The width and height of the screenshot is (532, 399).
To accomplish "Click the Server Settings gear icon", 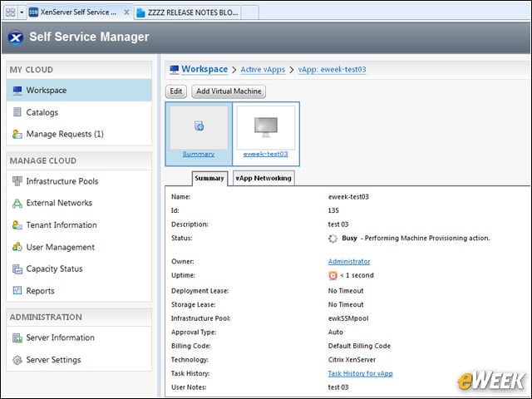I will click(17, 360).
